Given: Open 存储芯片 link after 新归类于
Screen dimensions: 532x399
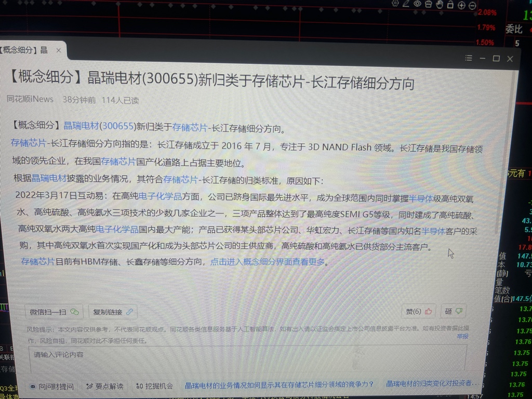Looking at the screenshot, I should [x=190, y=128].
